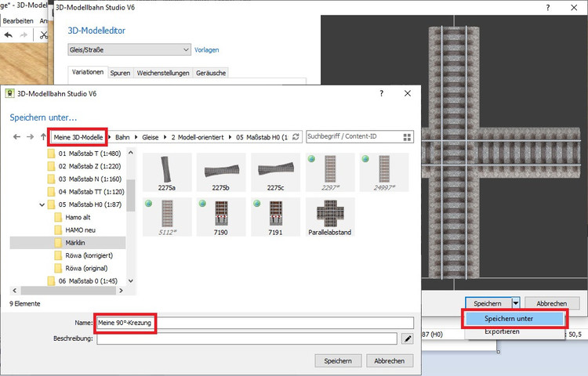Open the Spuren tab
This screenshot has height=376, width=588.
pos(120,72)
